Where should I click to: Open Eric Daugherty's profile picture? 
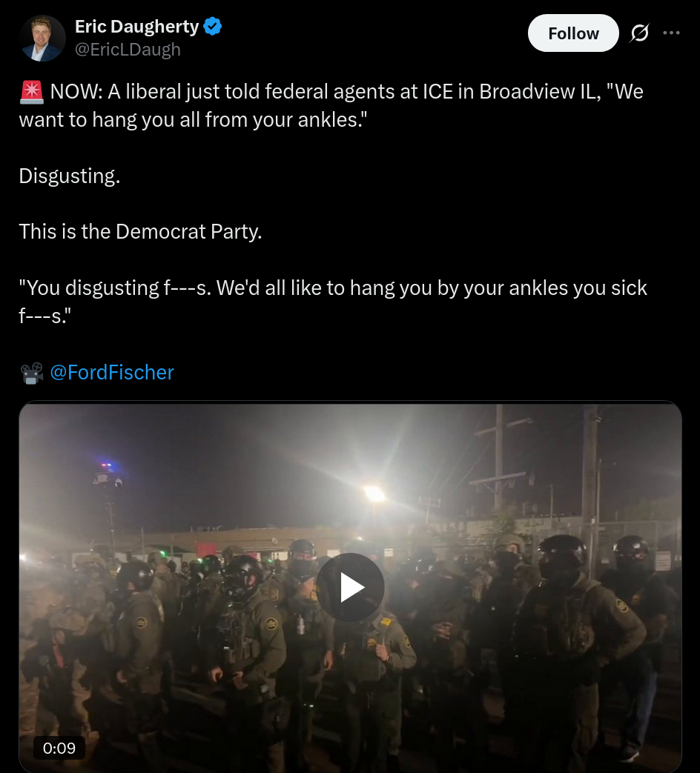click(x=42, y=38)
